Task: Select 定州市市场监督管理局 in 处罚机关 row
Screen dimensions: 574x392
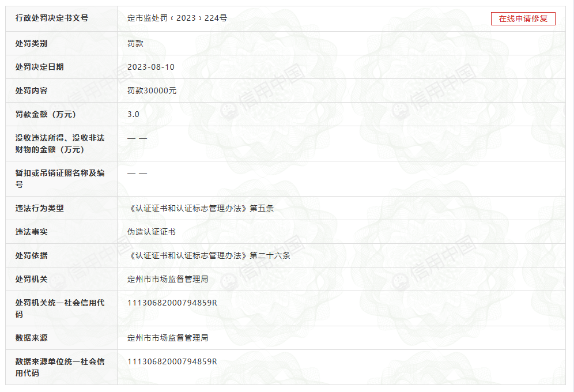Action: coord(168,279)
